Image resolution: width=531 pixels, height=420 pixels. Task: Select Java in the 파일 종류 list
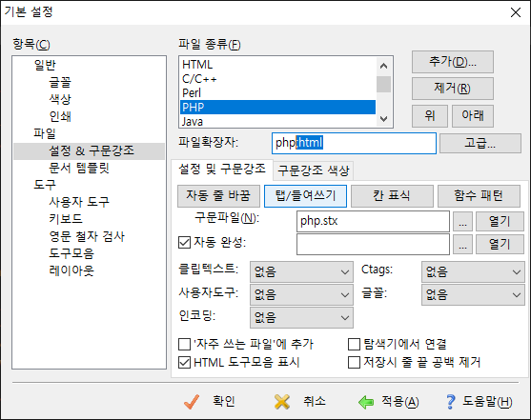coord(277,122)
